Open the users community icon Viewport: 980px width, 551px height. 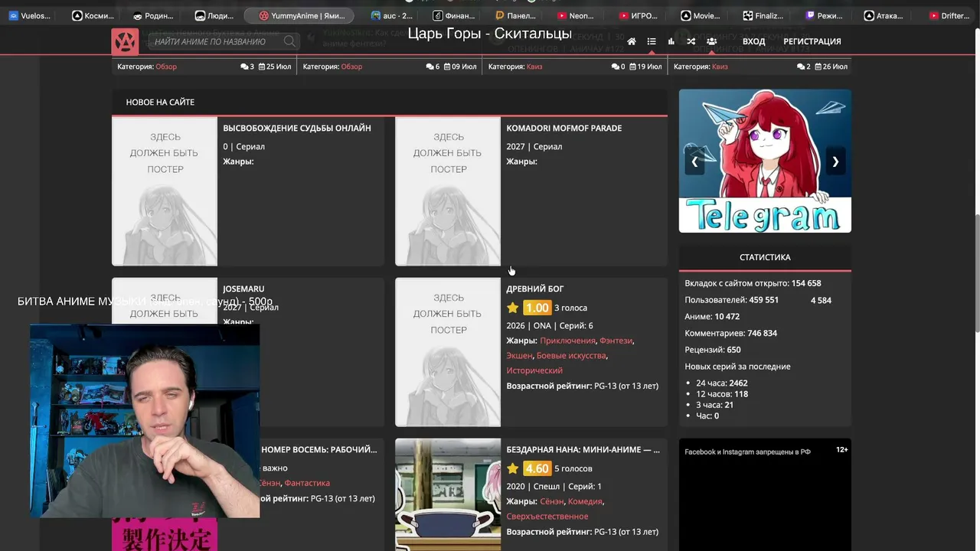712,41
